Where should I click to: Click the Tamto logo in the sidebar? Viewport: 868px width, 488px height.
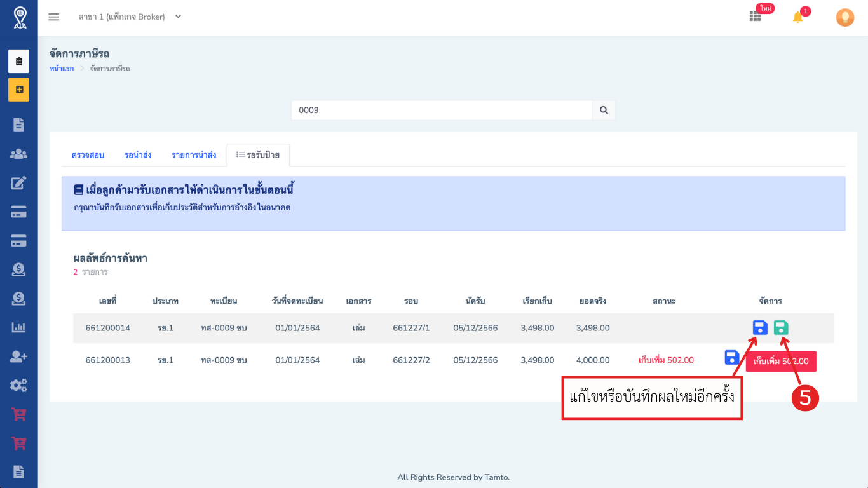pos(19,17)
